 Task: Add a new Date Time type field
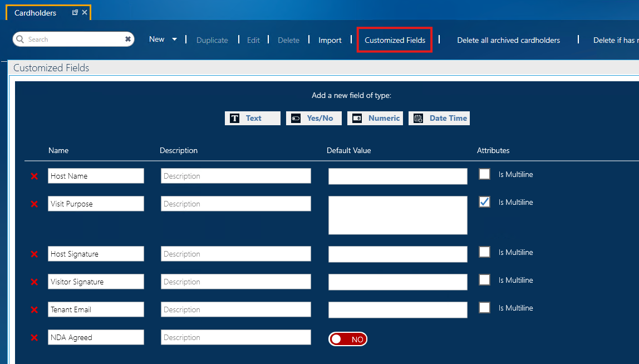(439, 118)
